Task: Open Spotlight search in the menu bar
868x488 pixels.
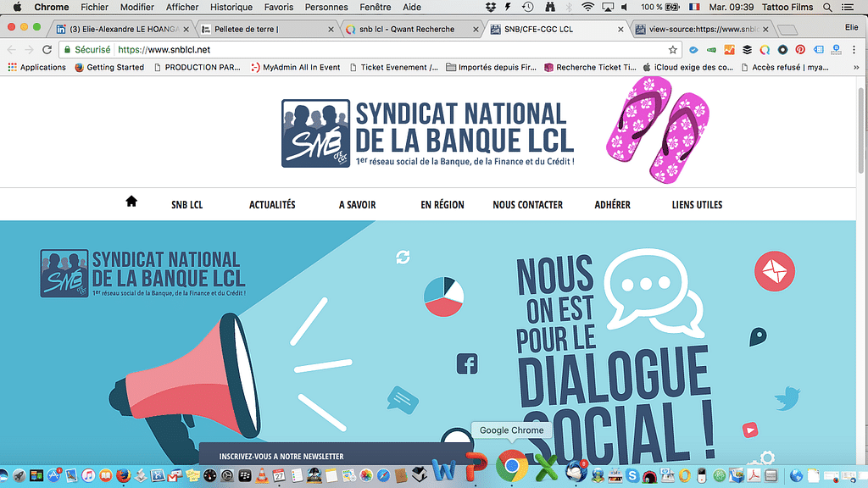Action: coord(829,8)
